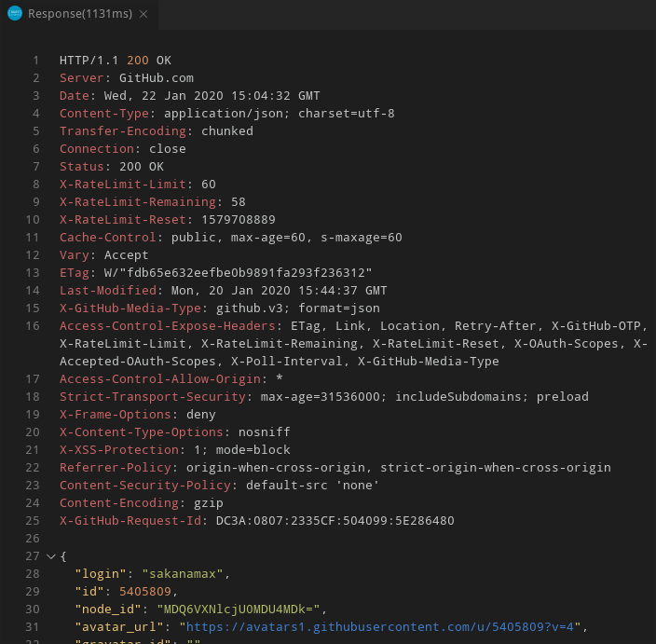Click the 'Status' header name
The width and height of the screenshot is (656, 644).
[82, 167]
